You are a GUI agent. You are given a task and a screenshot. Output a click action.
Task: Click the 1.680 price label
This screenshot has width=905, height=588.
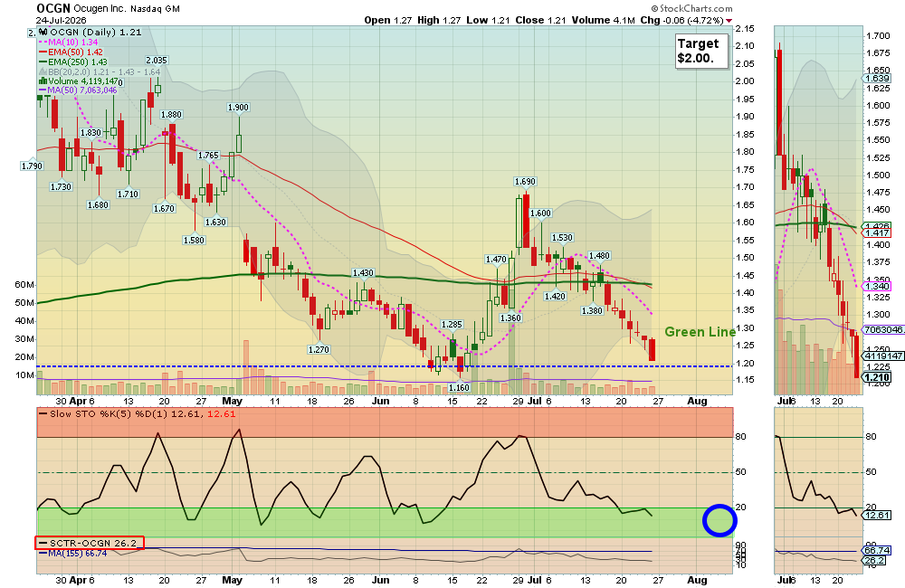tap(98, 204)
